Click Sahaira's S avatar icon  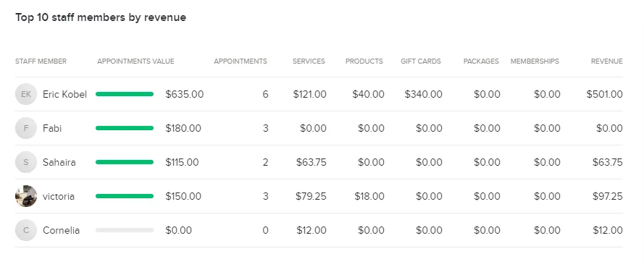point(26,162)
